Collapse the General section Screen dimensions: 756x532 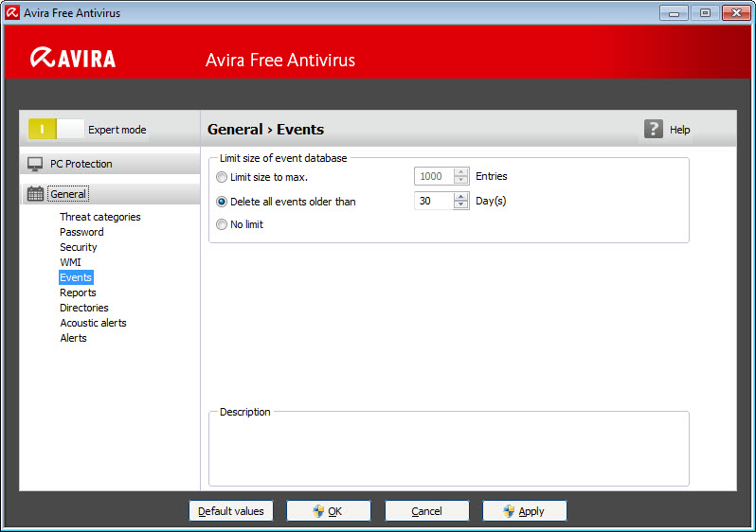tap(110, 194)
